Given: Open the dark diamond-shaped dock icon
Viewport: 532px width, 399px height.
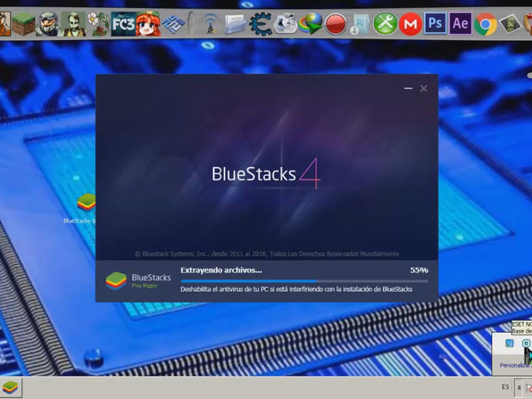Looking at the screenshot, I should pos(510,24).
